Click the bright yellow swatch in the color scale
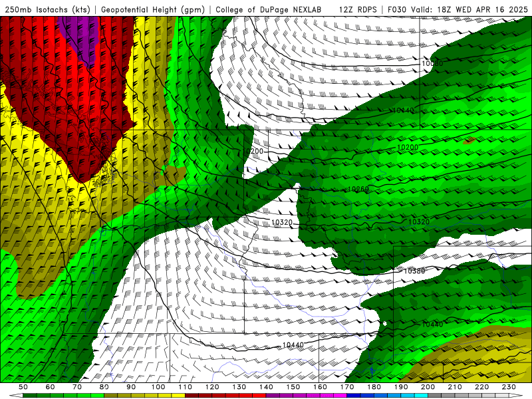 tap(178, 395)
